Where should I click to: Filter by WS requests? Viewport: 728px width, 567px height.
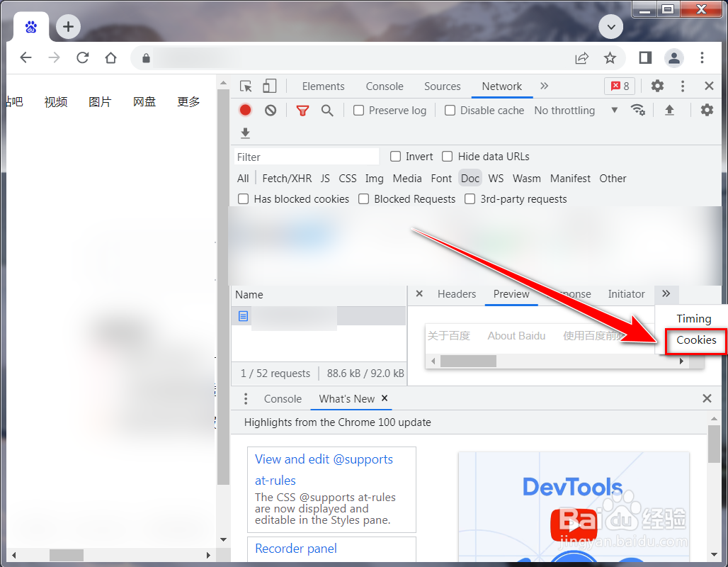click(496, 179)
